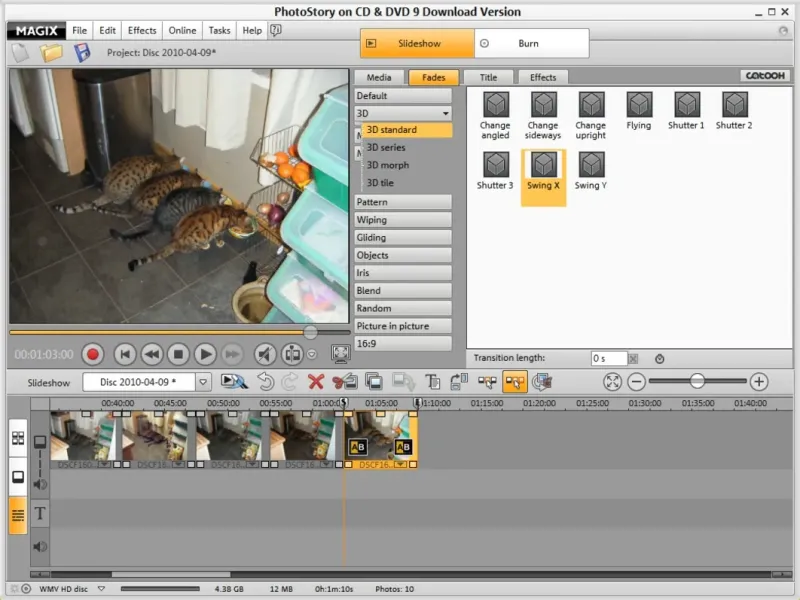The width and height of the screenshot is (800, 600).
Task: Expand the small arrow beside the playback controls
Action: point(312,354)
